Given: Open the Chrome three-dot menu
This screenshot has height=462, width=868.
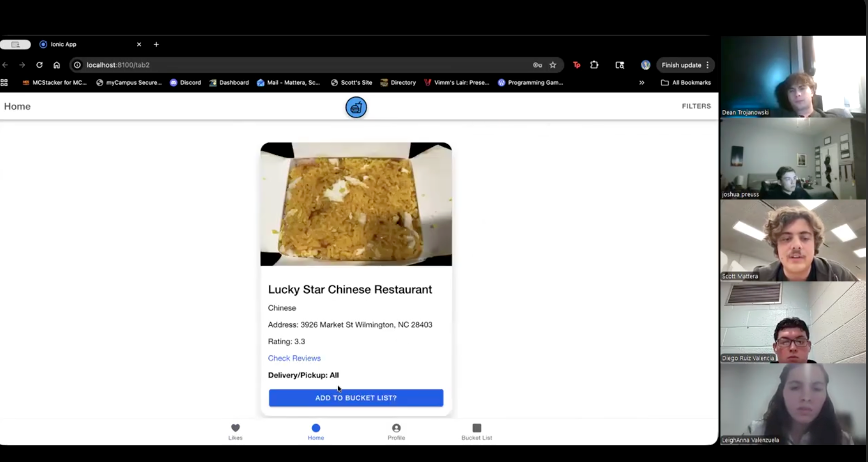Looking at the screenshot, I should click(x=708, y=65).
